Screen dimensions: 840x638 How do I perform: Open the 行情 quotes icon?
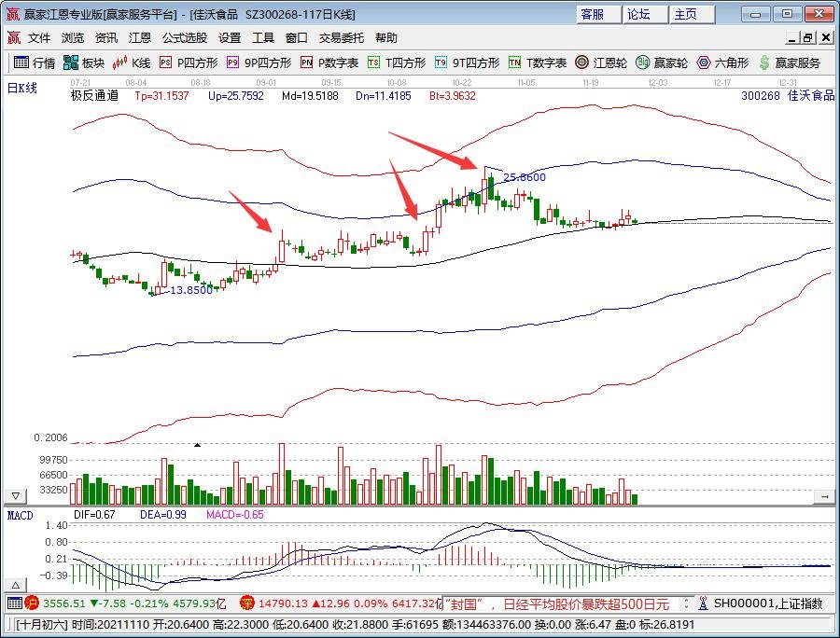21,62
